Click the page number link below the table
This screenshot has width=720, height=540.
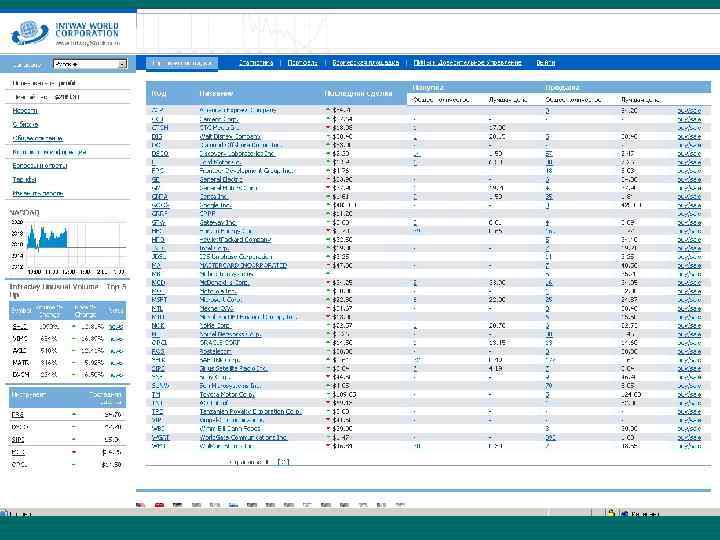[283, 462]
